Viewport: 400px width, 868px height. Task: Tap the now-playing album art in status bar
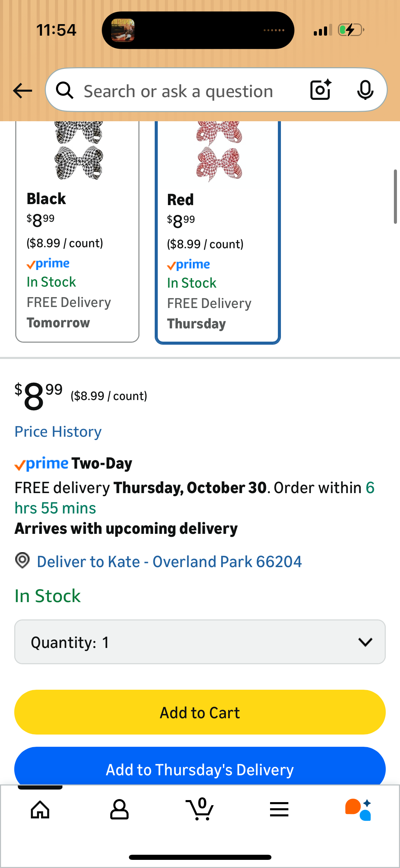click(x=123, y=30)
